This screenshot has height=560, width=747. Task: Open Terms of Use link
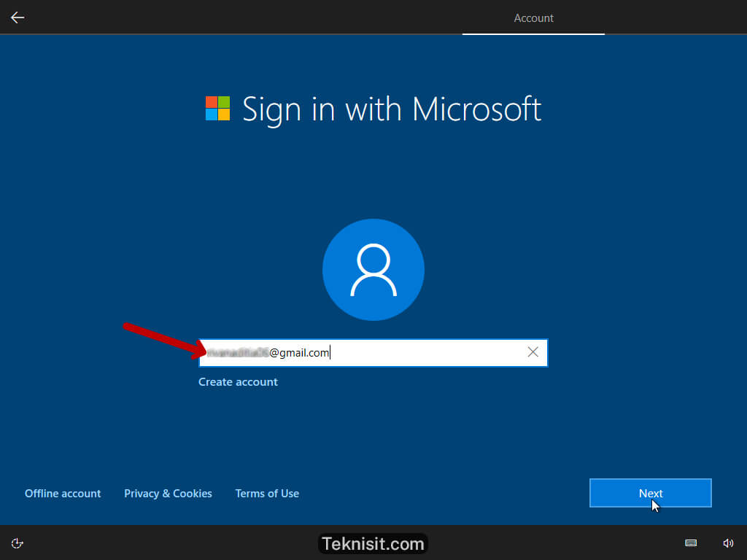coord(267,494)
